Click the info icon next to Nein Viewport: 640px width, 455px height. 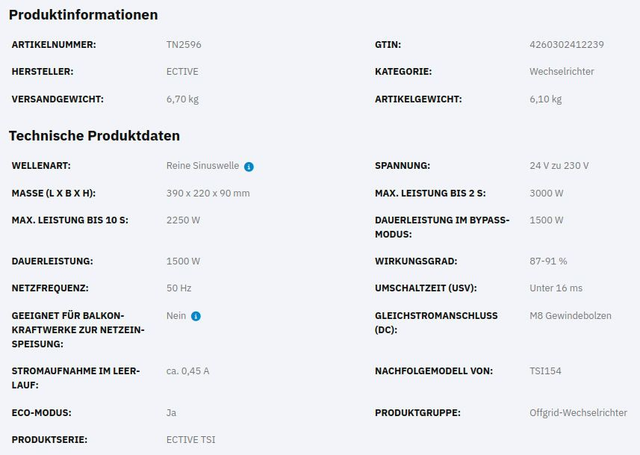click(x=196, y=316)
